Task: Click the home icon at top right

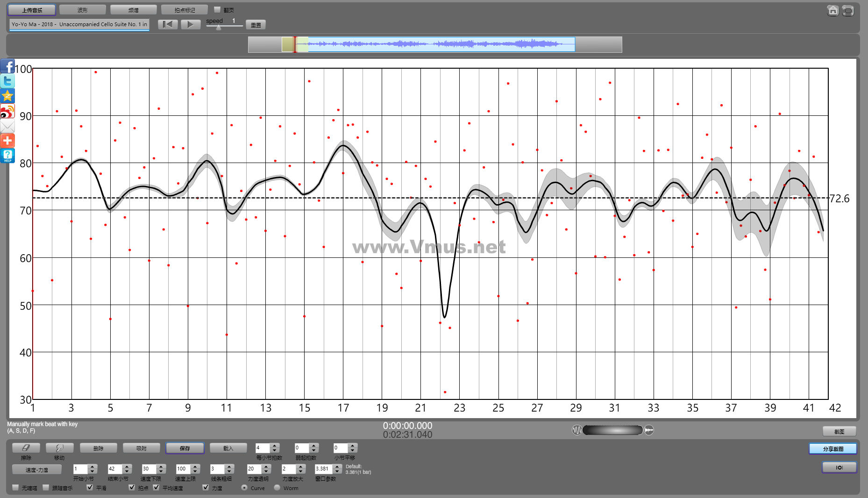Action: coord(832,10)
